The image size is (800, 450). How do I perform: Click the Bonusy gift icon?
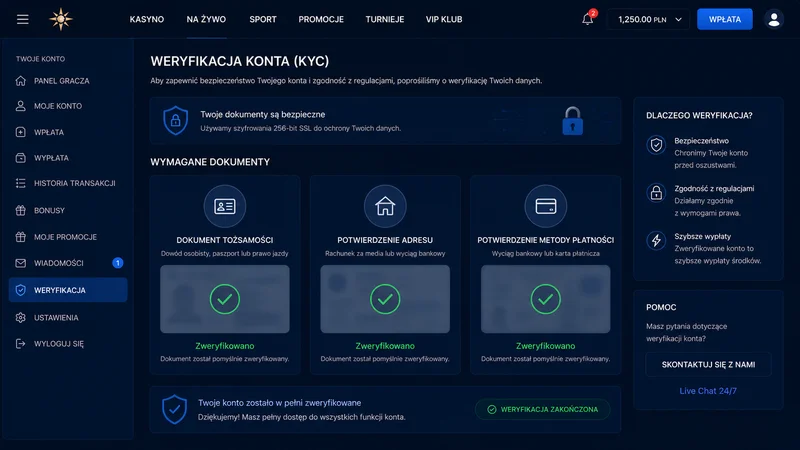pyautogui.click(x=20, y=210)
